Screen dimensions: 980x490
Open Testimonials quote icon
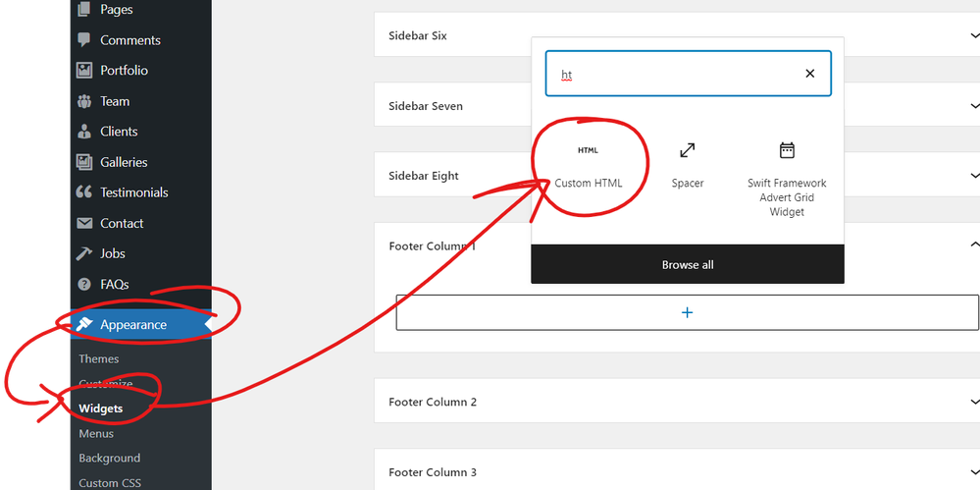click(83, 192)
